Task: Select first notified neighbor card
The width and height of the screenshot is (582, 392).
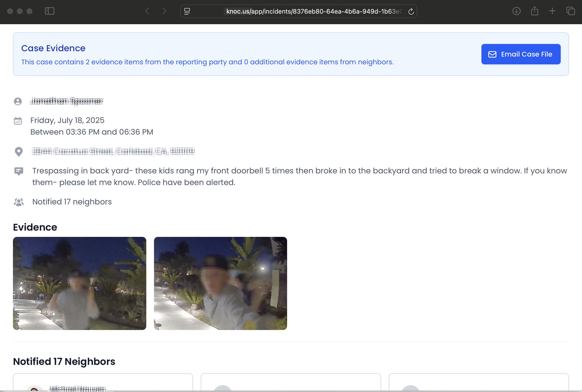Action: pos(103,383)
